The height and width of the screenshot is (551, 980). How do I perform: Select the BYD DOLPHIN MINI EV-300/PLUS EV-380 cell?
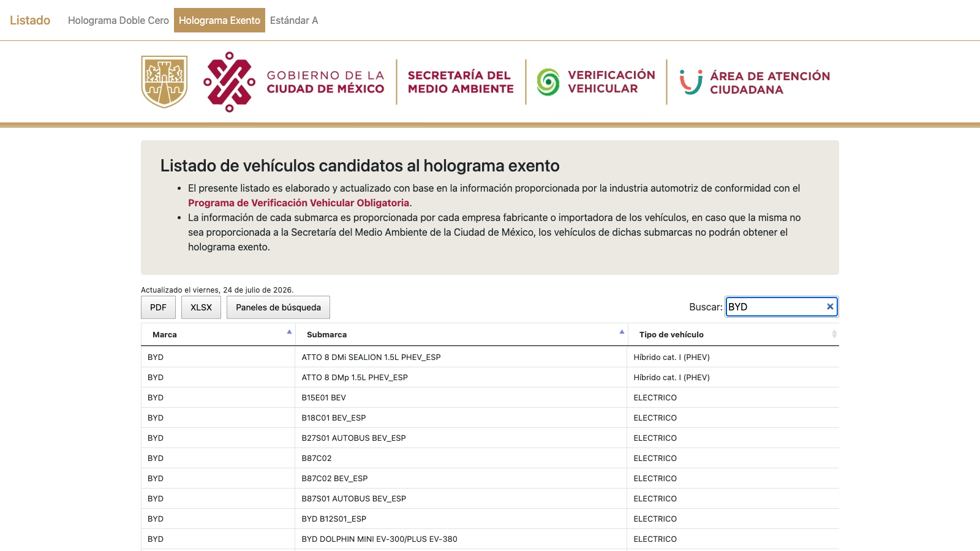pos(461,539)
